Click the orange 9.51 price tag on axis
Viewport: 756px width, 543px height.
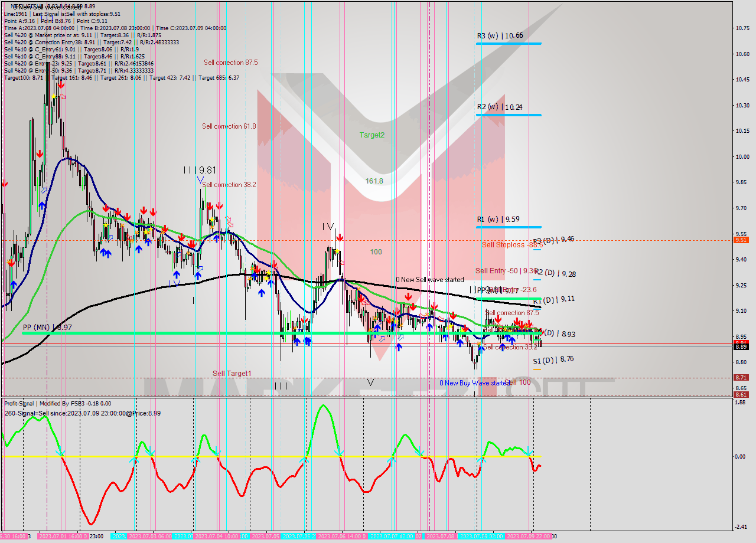[x=741, y=240]
